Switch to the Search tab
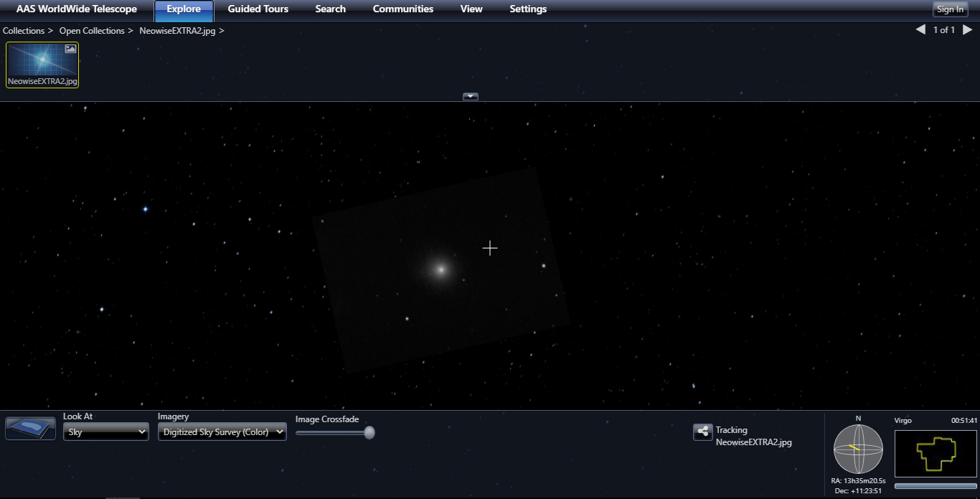This screenshot has width=980, height=499. pyautogui.click(x=331, y=9)
